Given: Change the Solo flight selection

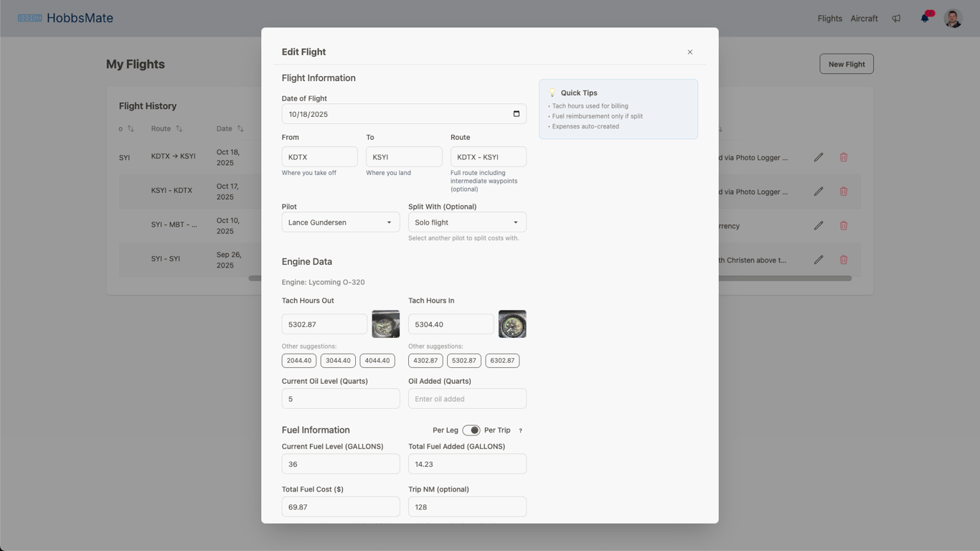Looking at the screenshot, I should pyautogui.click(x=466, y=222).
